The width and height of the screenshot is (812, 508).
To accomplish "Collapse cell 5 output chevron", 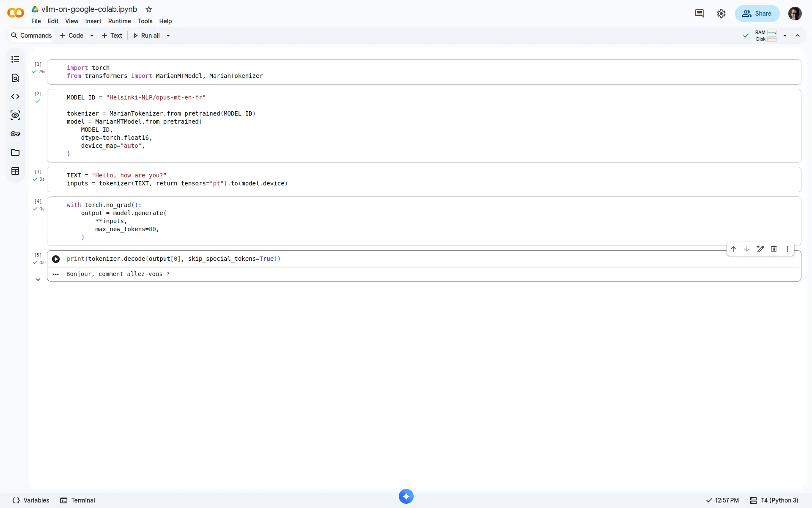I will click(38, 280).
